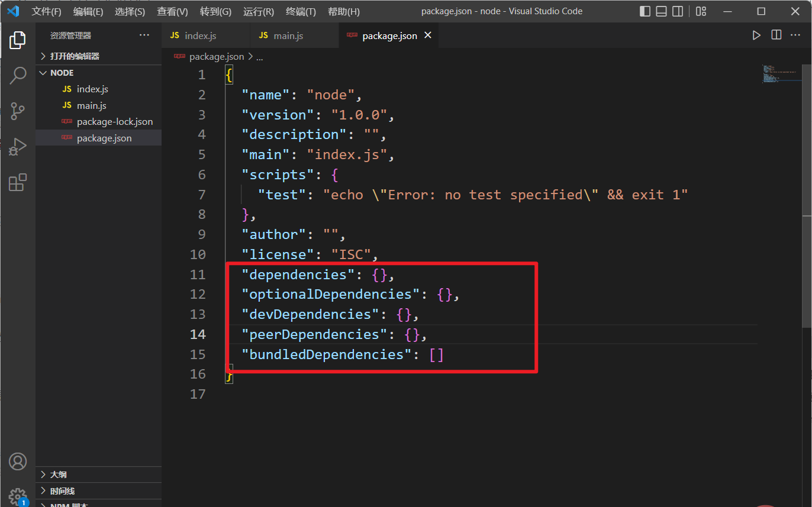Open the 转到(G) menu
This screenshot has height=507, width=812.
215,12
